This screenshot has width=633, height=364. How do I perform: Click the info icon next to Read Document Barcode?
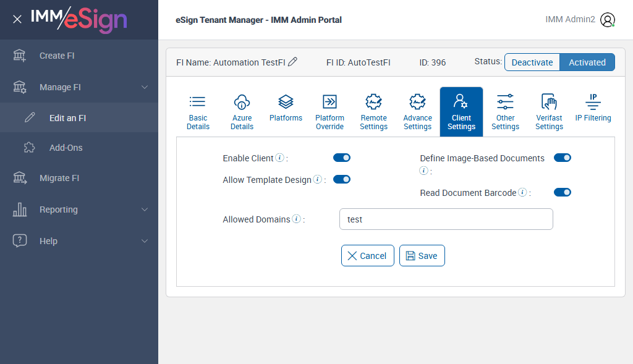(x=522, y=193)
